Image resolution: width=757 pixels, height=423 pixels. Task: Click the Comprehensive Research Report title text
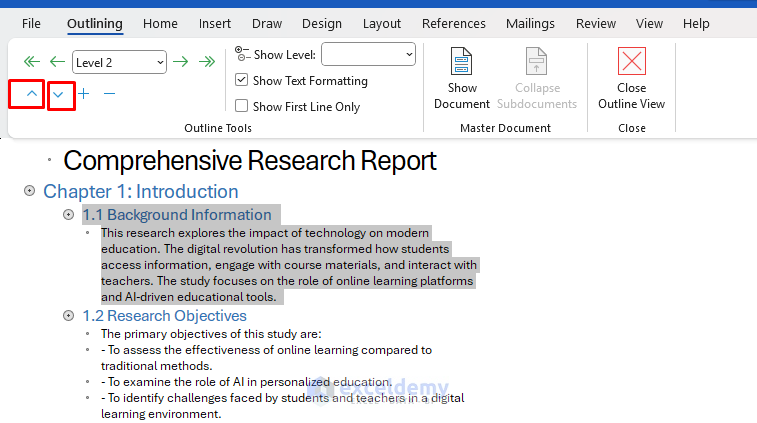250,160
